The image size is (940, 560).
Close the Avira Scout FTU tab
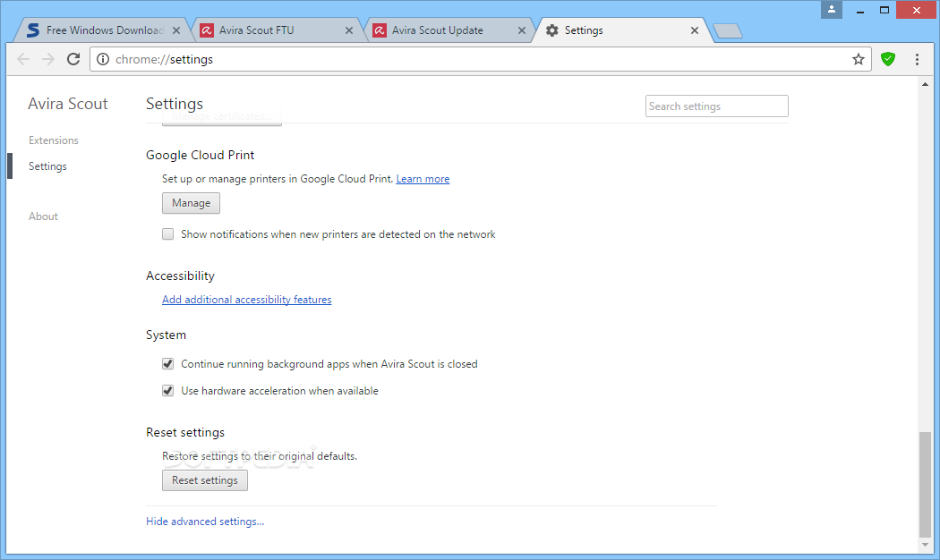pos(349,30)
